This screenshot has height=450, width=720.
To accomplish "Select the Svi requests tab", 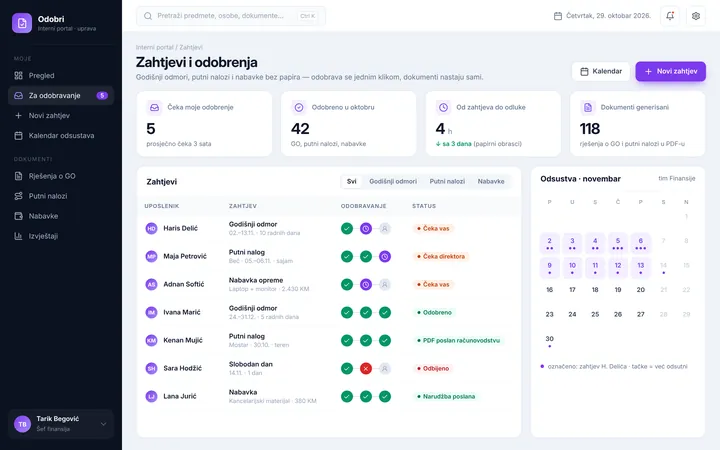I will [351, 181].
